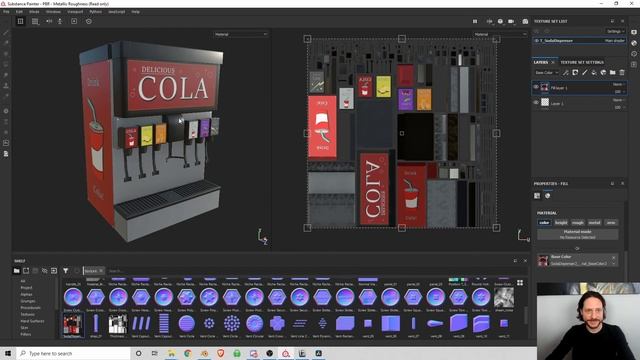Open the display settings icon on right dock
Screen dimensions: 640x360
pyautogui.click(x=634, y=32)
